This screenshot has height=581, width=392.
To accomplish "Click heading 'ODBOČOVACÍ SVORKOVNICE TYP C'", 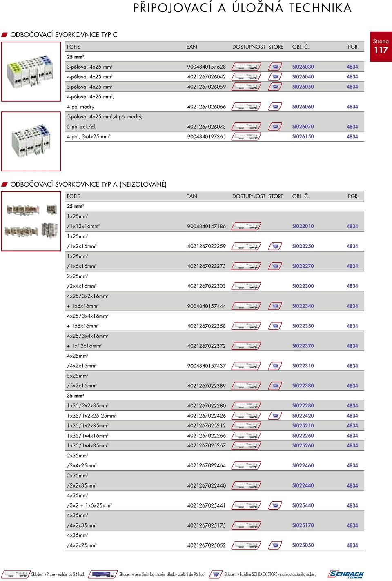I will [64, 35].
